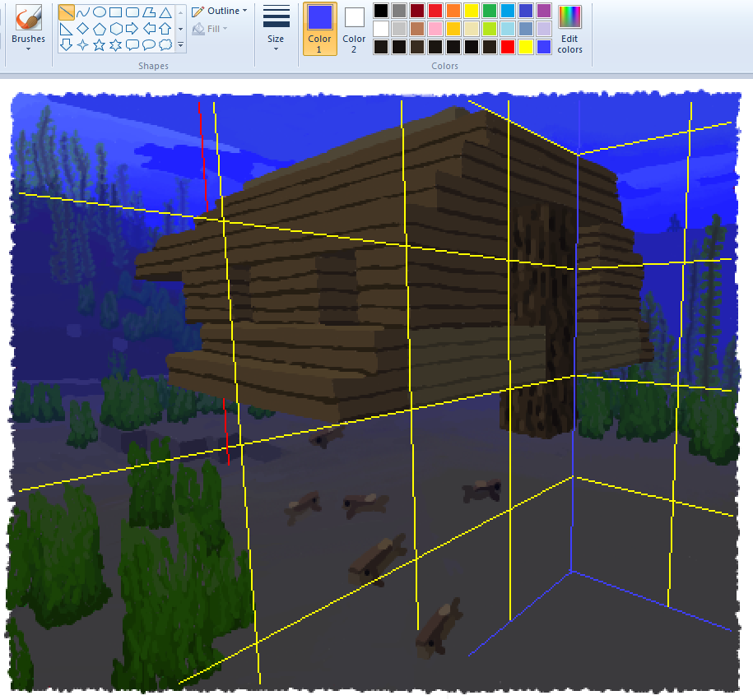This screenshot has width=753, height=700.
Task: Pick the Cloud callout shape
Action: click(x=165, y=44)
